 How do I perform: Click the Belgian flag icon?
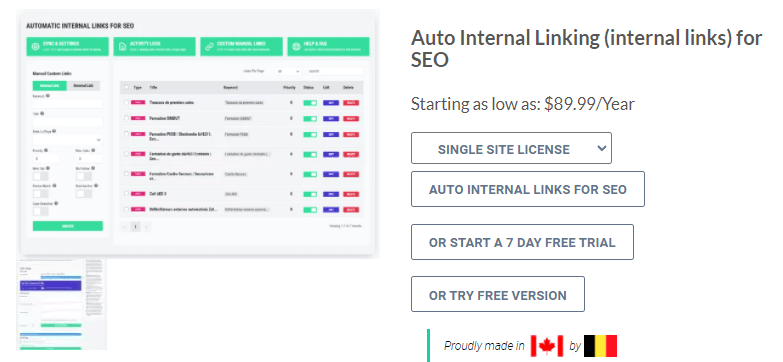[x=601, y=346]
